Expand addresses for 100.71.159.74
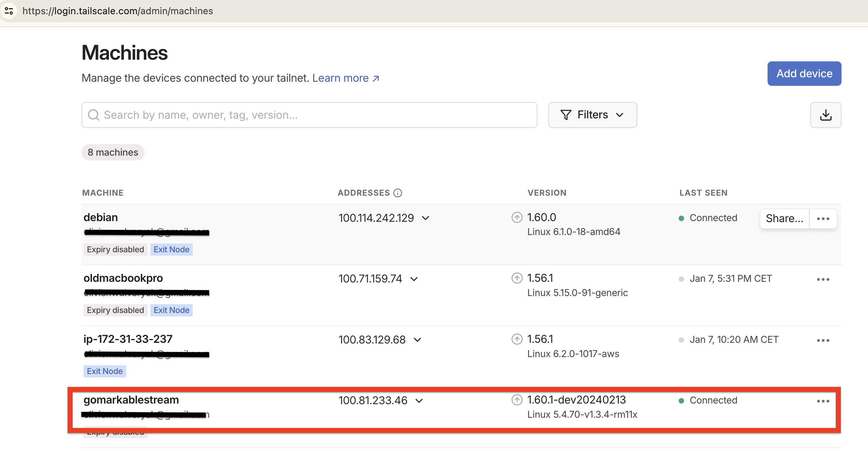 click(414, 279)
